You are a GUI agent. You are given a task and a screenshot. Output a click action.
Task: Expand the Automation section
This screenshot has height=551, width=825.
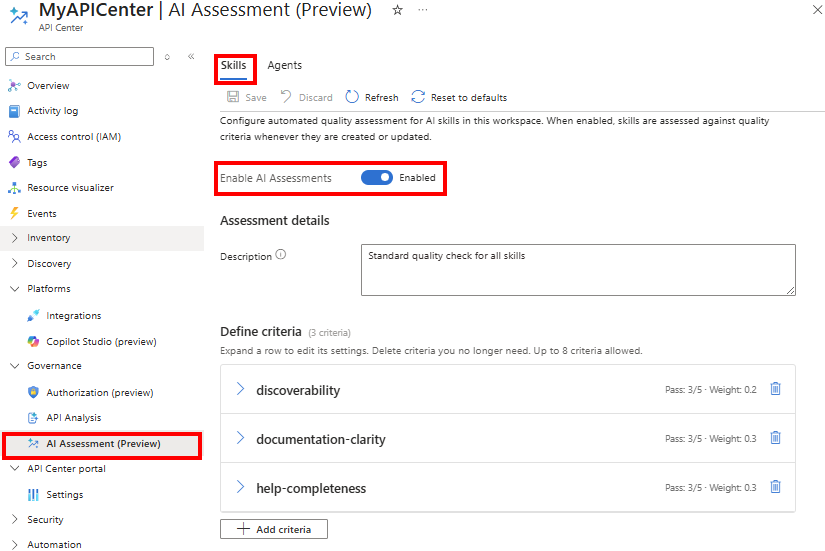14,544
